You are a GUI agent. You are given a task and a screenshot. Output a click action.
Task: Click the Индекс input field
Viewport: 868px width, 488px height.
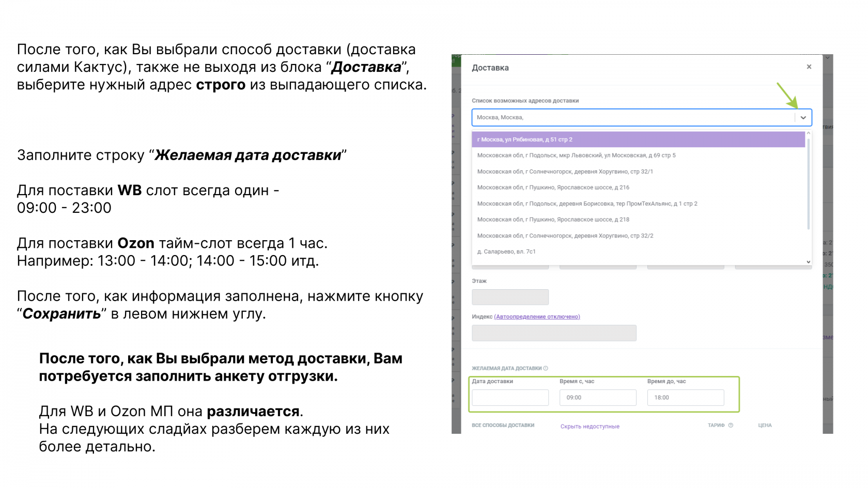(553, 333)
